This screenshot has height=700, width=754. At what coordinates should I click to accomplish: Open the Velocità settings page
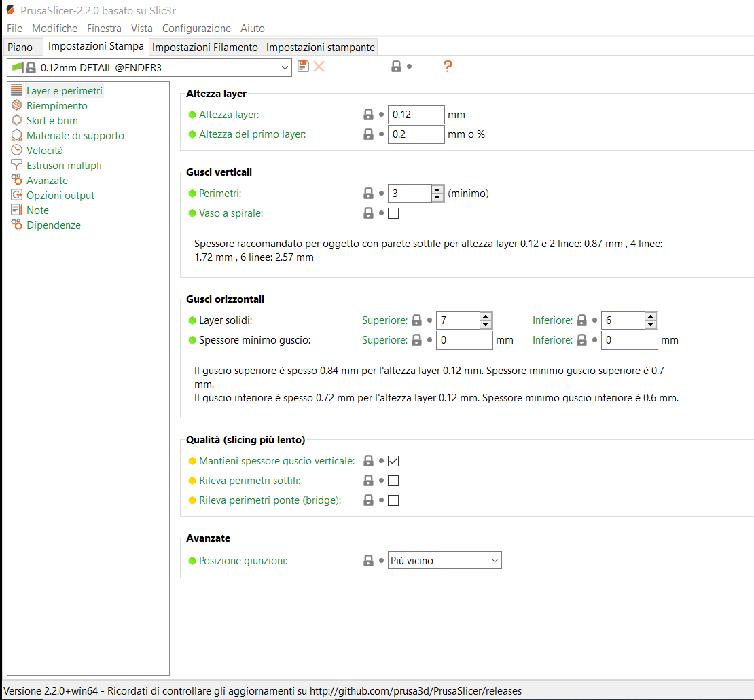(45, 151)
